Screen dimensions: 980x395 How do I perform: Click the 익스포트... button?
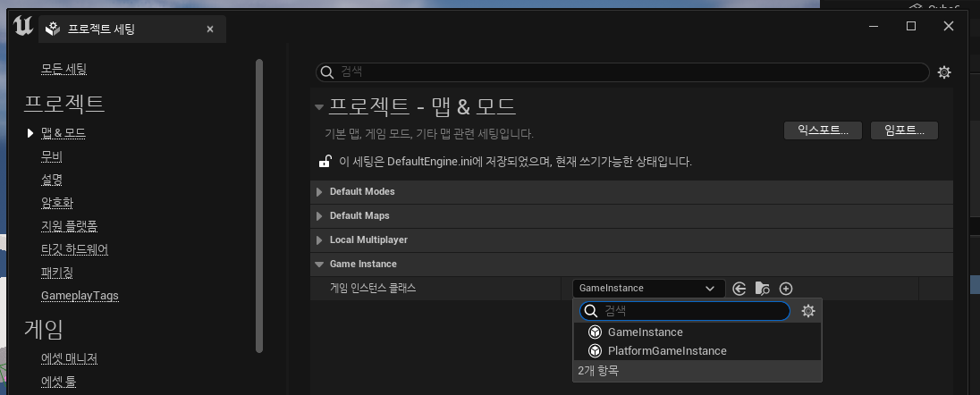pyautogui.click(x=823, y=130)
